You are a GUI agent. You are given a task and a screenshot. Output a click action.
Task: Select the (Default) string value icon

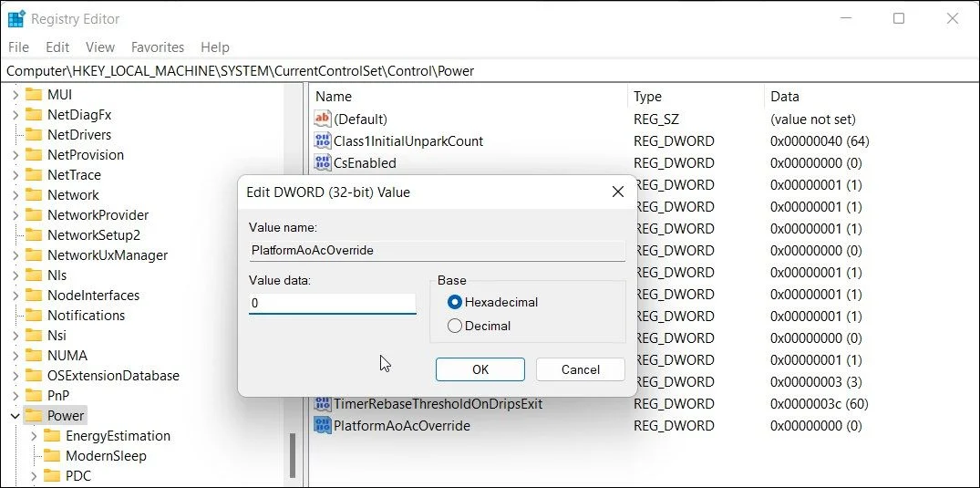[x=322, y=119]
